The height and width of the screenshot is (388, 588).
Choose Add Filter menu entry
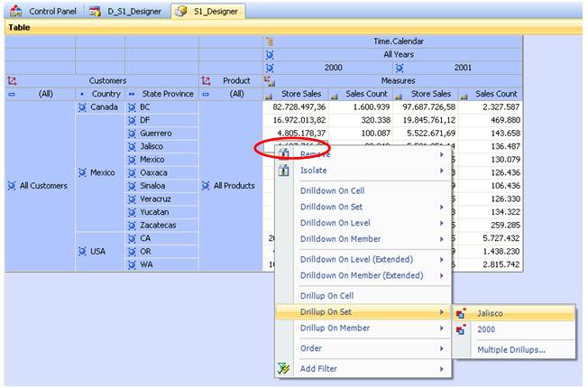click(363, 369)
